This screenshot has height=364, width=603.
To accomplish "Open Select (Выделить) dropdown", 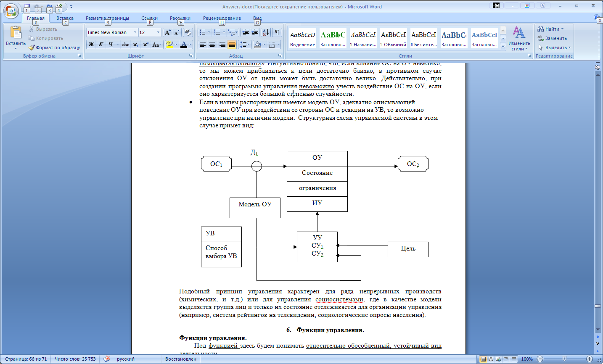I will pos(554,47).
